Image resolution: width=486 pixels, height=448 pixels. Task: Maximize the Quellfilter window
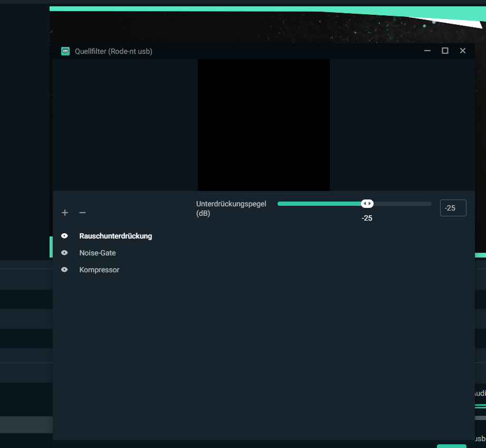pyautogui.click(x=445, y=51)
